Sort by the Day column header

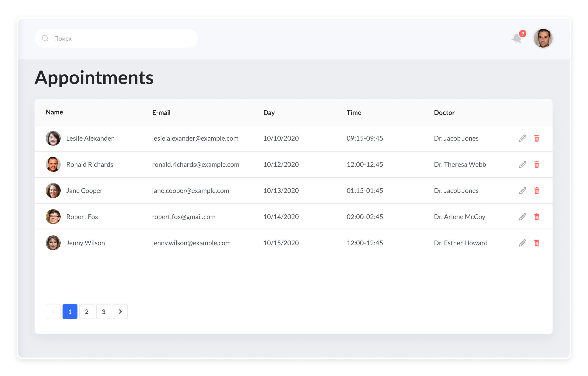click(269, 113)
